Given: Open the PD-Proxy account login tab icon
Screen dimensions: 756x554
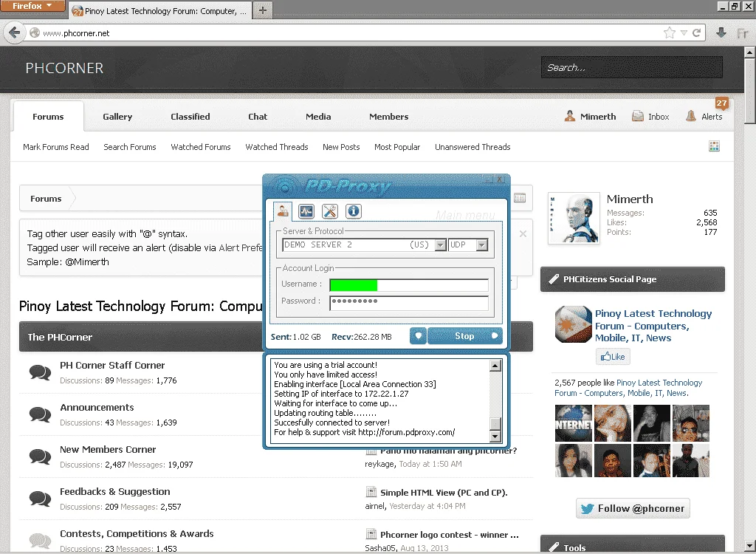Looking at the screenshot, I should click(283, 211).
